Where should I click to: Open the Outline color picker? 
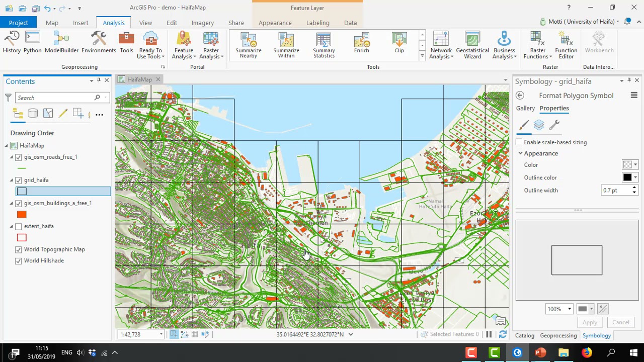click(x=630, y=177)
